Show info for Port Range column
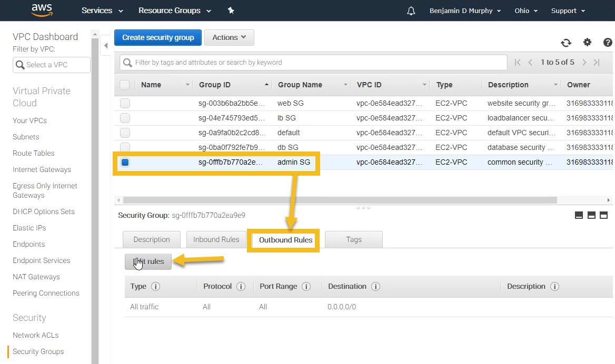This screenshot has height=364, width=615. point(306,287)
